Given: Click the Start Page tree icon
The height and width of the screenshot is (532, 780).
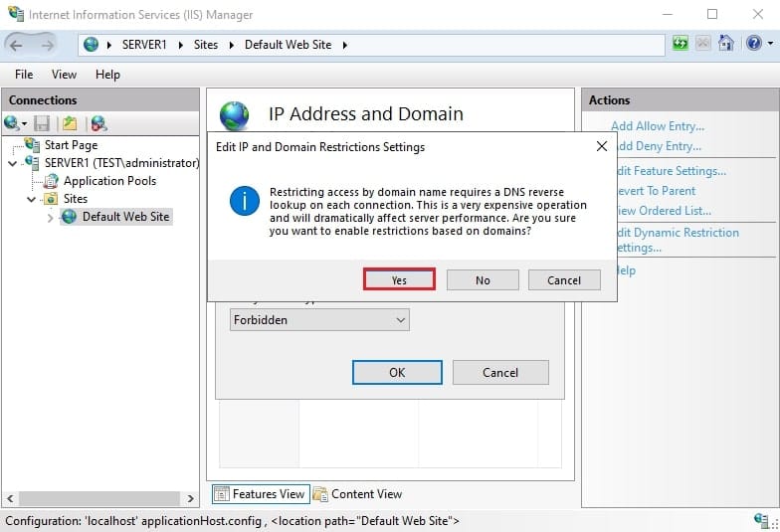Looking at the screenshot, I should [33, 145].
